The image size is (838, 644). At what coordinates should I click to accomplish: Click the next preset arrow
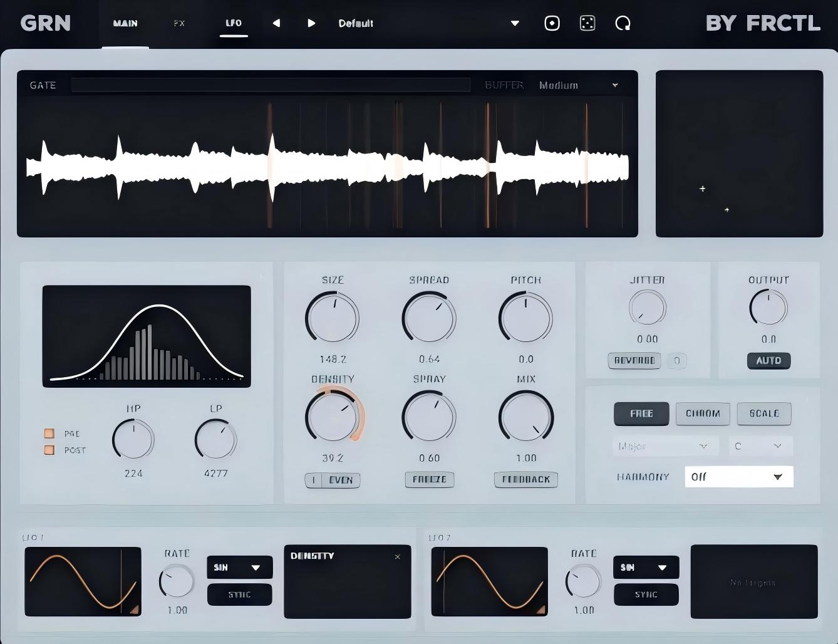[x=311, y=23]
